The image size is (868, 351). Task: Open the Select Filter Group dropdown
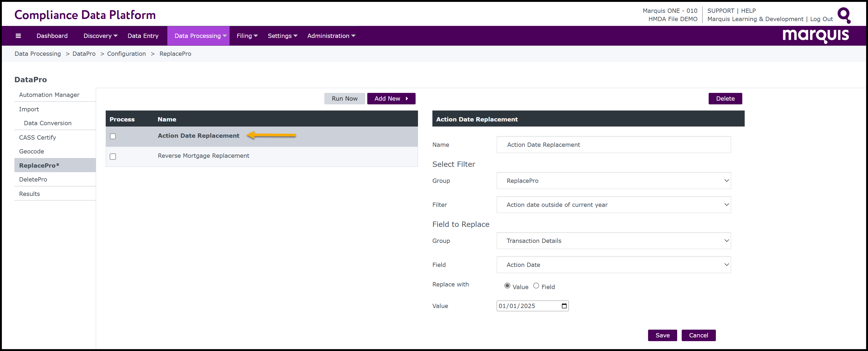(x=613, y=181)
